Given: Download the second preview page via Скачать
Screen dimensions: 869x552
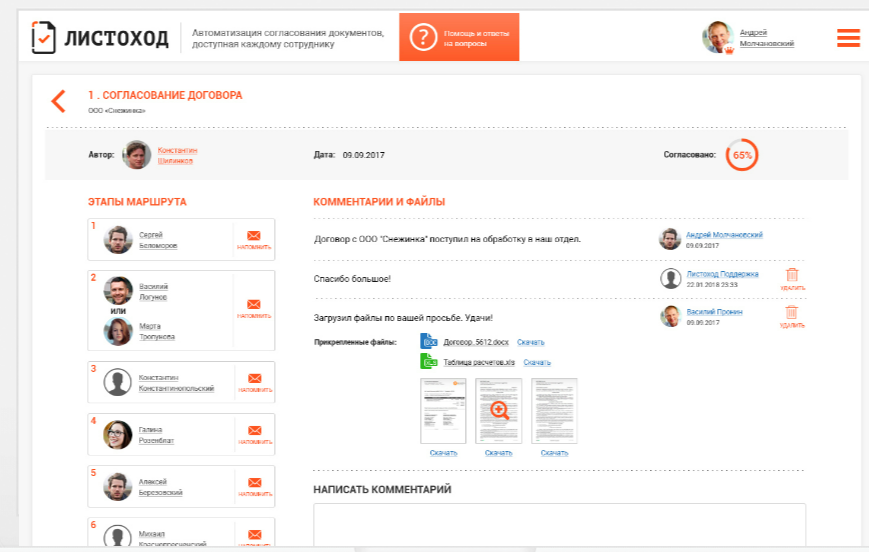Looking at the screenshot, I should pyautogui.click(x=499, y=453).
